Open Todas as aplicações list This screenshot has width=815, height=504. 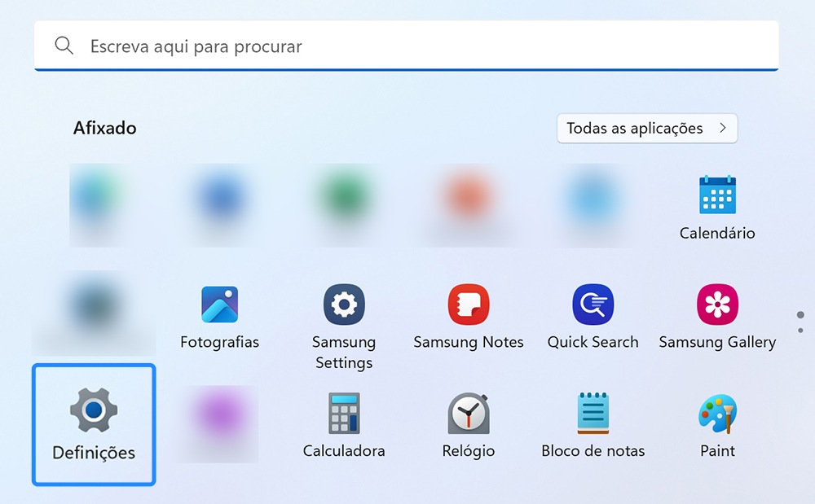tap(646, 128)
